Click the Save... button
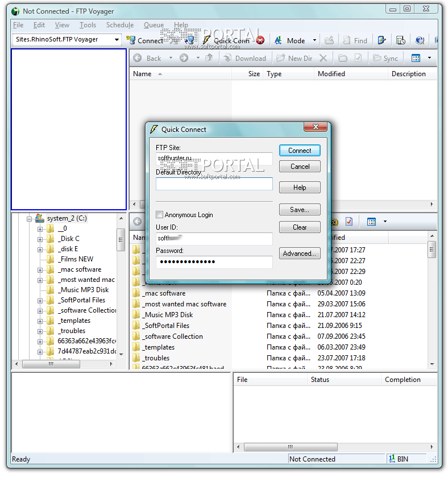This screenshot has height=478, width=448. pos(300,210)
